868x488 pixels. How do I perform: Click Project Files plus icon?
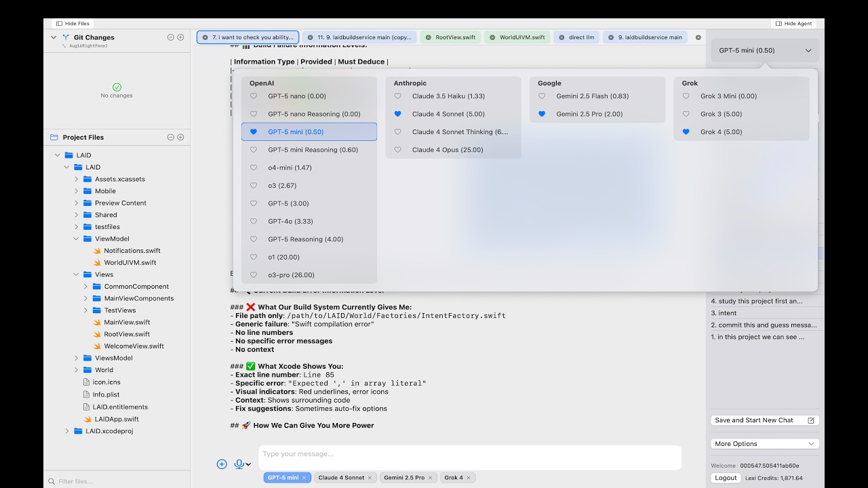click(x=180, y=137)
